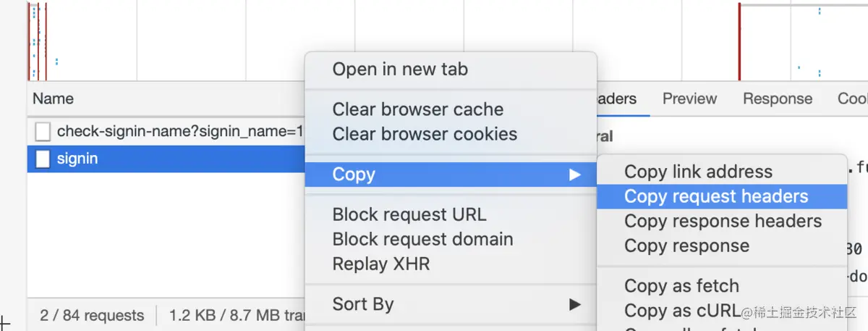Choose Clear browser cache
This screenshot has height=331, width=868.
pyautogui.click(x=417, y=109)
